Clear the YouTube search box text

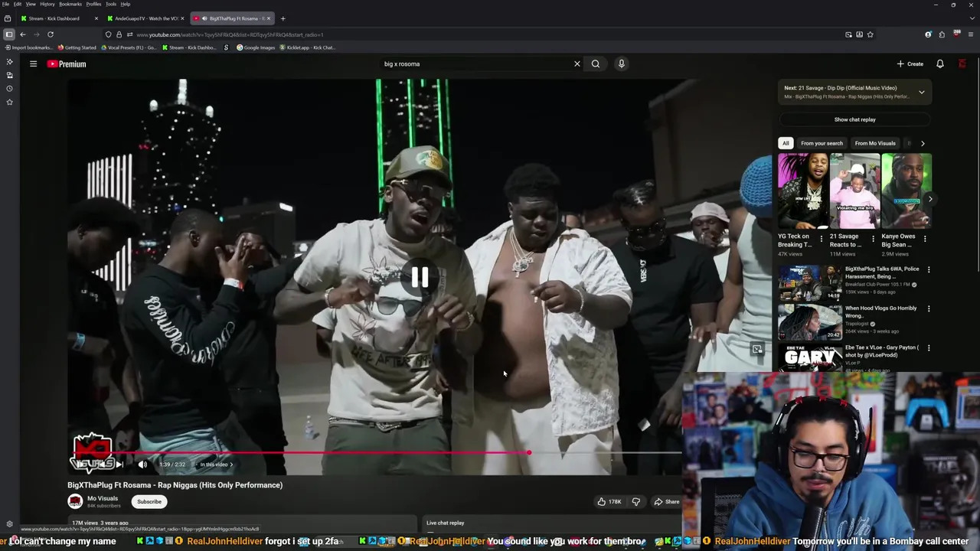click(x=577, y=64)
